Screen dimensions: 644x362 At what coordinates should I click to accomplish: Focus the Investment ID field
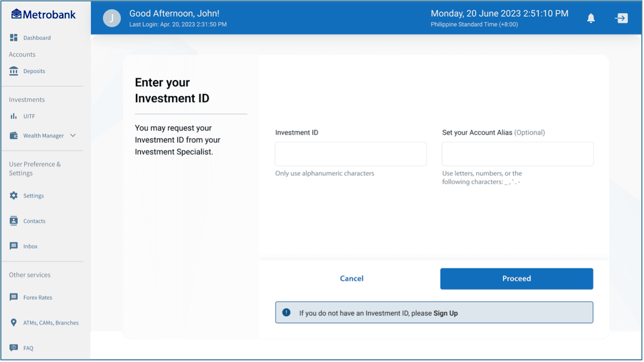[x=351, y=154]
